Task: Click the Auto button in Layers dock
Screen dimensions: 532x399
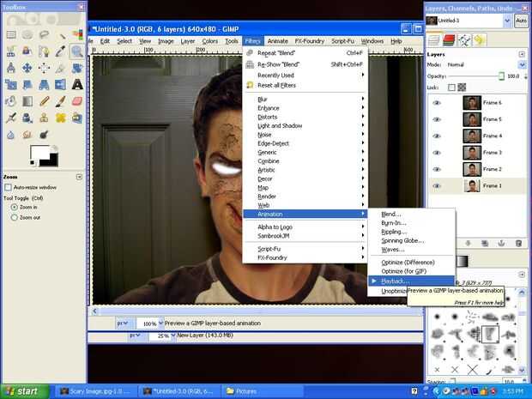Action: 521,21
